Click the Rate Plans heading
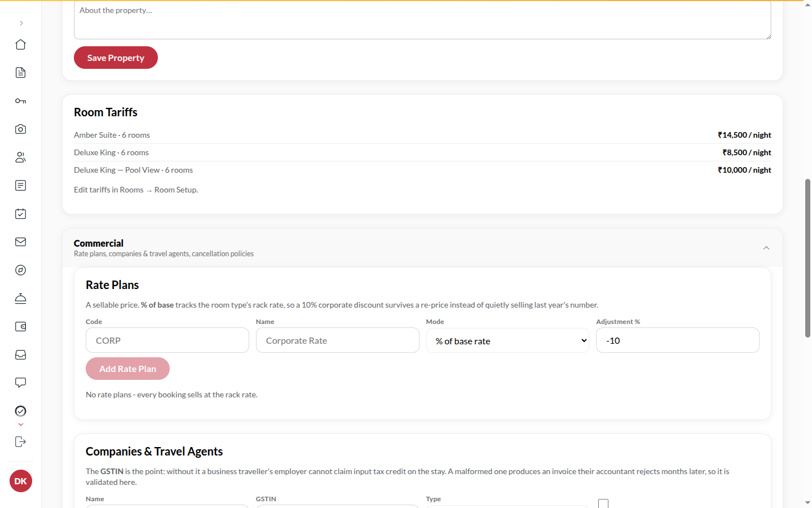Screen dimensions: 812x508 [112, 285]
